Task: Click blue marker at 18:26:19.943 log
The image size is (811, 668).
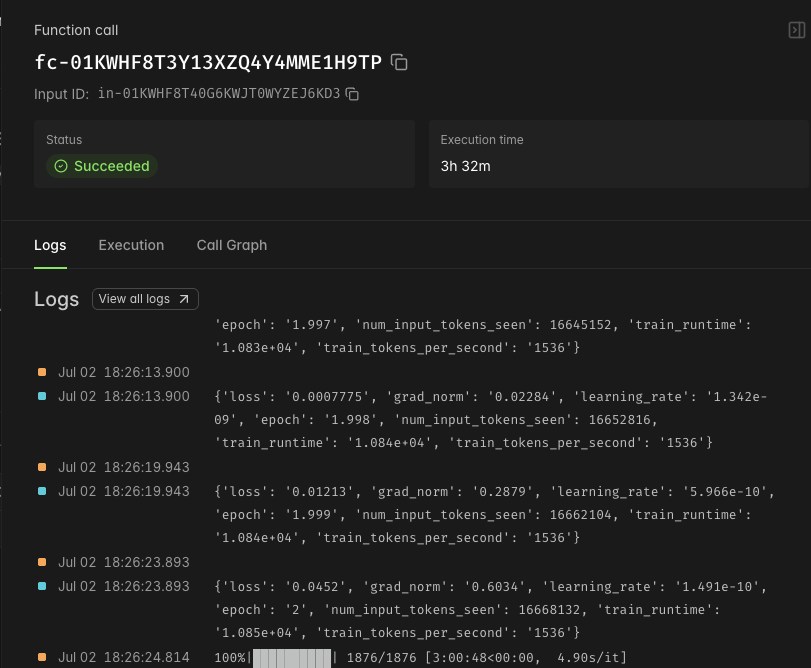Action: [x=42, y=491]
